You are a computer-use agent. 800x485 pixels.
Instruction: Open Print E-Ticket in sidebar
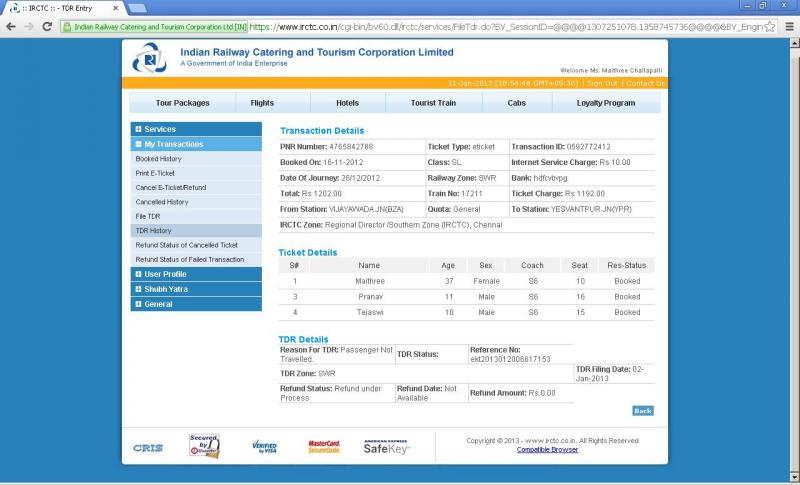pyautogui.click(x=196, y=173)
